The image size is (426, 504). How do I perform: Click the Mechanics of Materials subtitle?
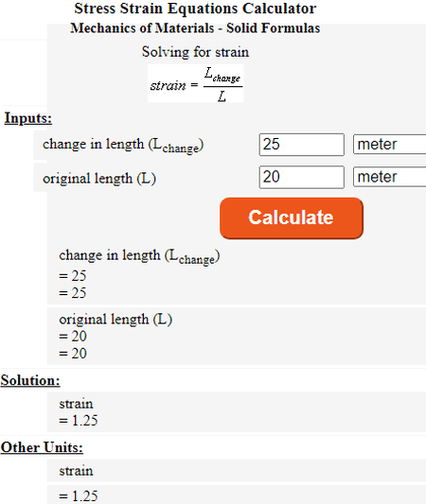point(195,28)
